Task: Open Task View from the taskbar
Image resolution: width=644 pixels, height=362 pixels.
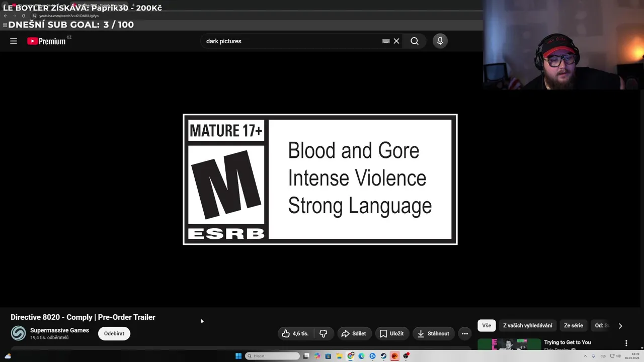Action: pyautogui.click(x=306, y=356)
